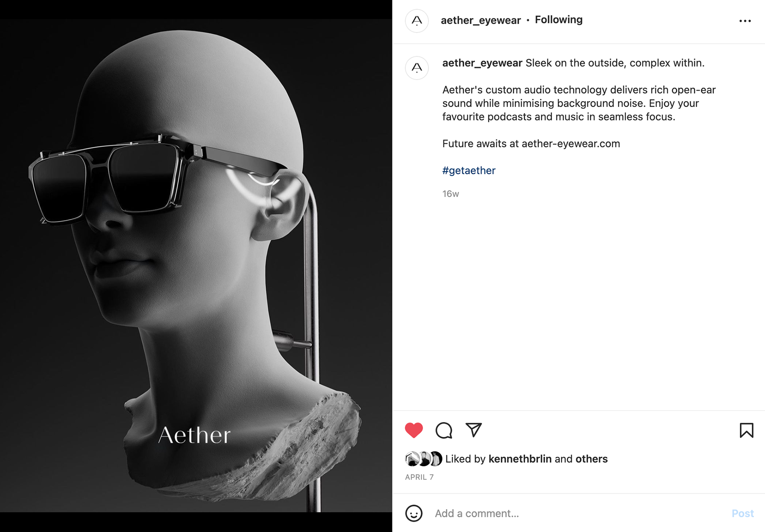Screen dimensions: 765x532
Task: Focus the Add a comment field
Action: [578, 513]
